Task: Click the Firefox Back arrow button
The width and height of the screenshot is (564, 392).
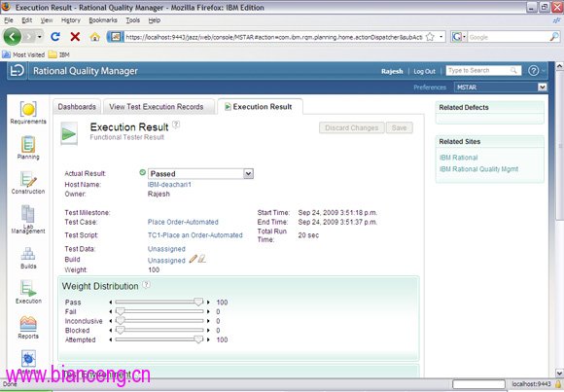Action: (13, 36)
